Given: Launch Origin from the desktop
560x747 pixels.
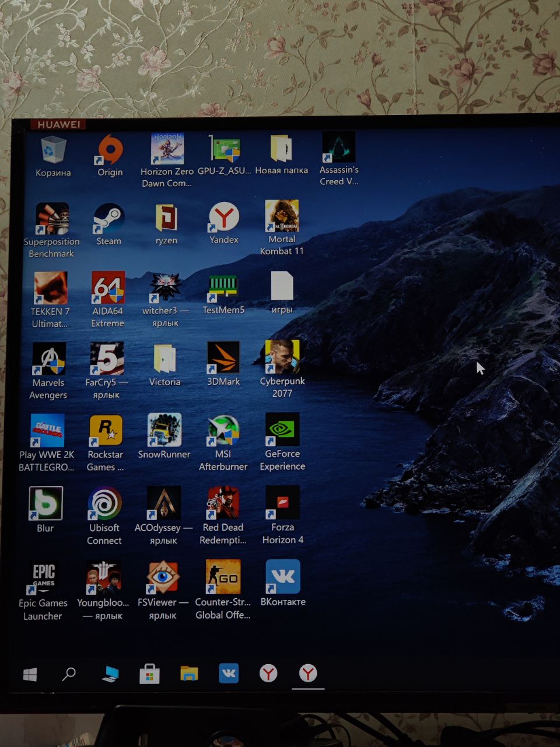Looking at the screenshot, I should tap(110, 150).
